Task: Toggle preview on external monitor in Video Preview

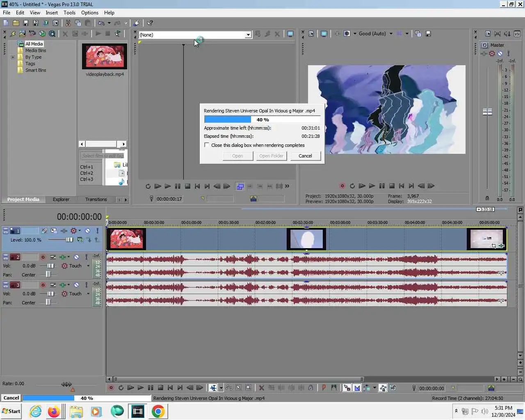Action: tap(324, 34)
